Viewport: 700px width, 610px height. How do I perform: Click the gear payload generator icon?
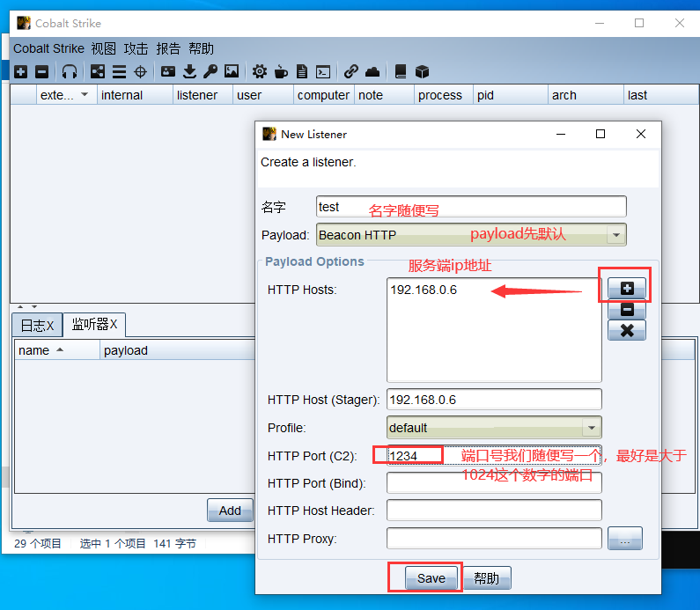(x=260, y=71)
